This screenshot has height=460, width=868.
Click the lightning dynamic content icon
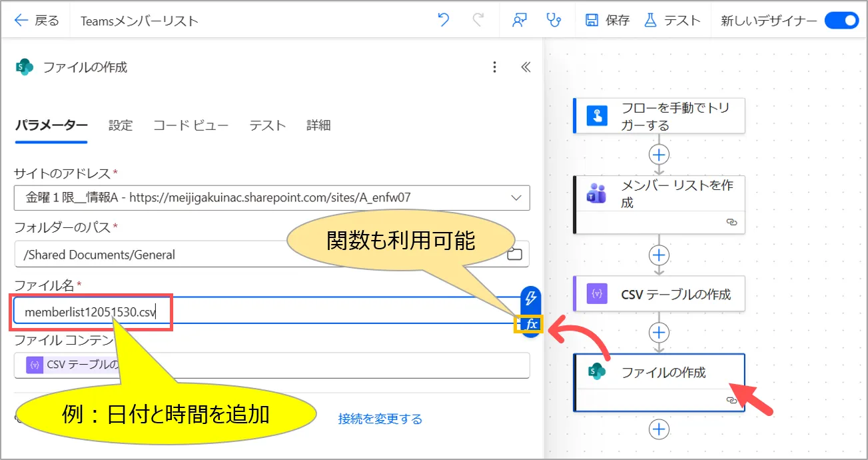pyautogui.click(x=531, y=298)
